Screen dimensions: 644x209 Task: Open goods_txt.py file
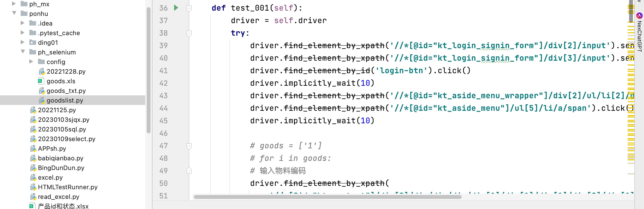tap(66, 91)
